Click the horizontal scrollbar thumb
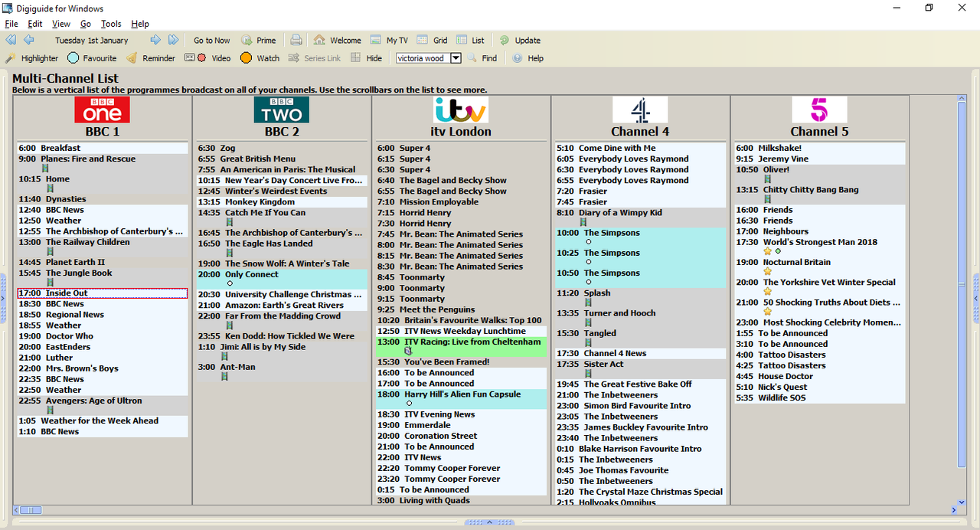 point(31,510)
